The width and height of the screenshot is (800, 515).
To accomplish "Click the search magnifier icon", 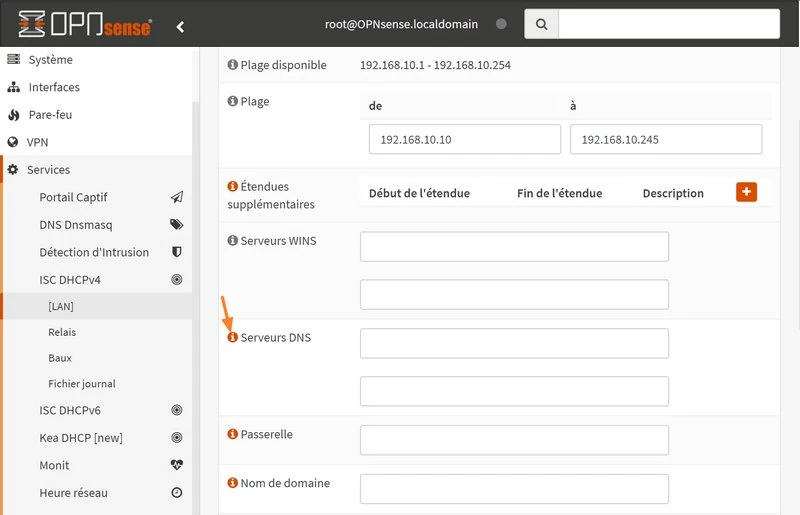I will [541, 24].
